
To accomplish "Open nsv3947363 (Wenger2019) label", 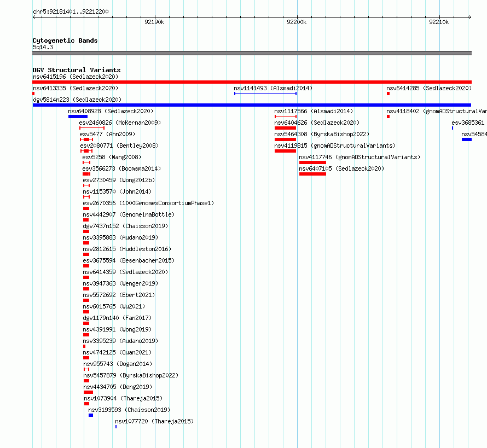I will click(x=120, y=283).
